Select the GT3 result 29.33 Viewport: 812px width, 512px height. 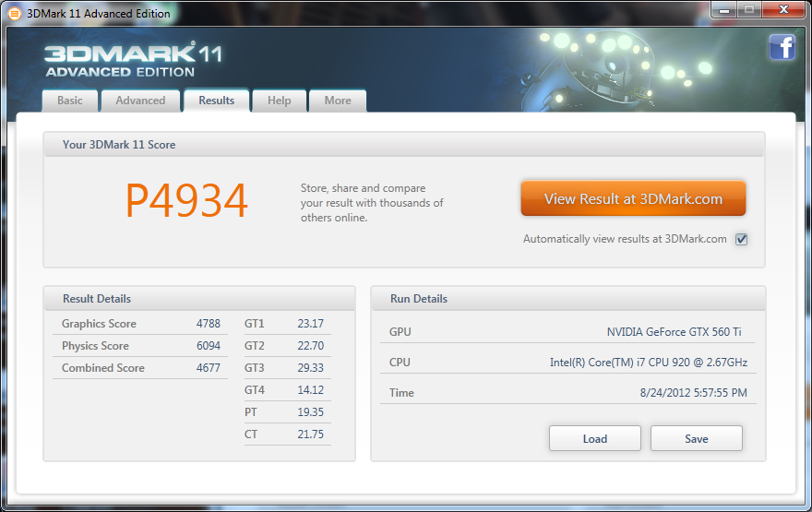[310, 368]
